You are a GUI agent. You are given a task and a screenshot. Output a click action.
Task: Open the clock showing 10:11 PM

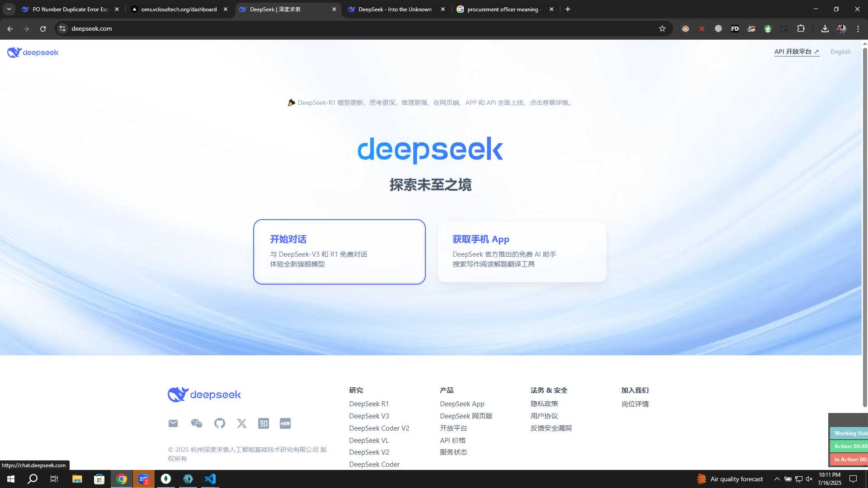tap(830, 479)
